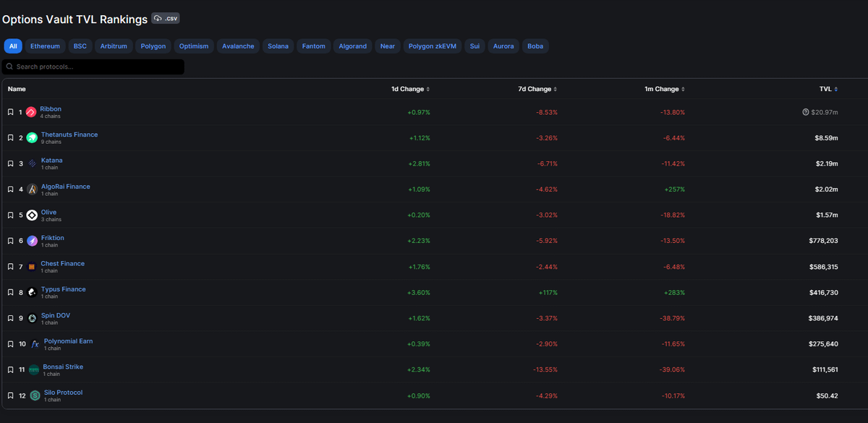868x423 pixels.
Task: Sort table by TVL column
Action: click(x=828, y=89)
